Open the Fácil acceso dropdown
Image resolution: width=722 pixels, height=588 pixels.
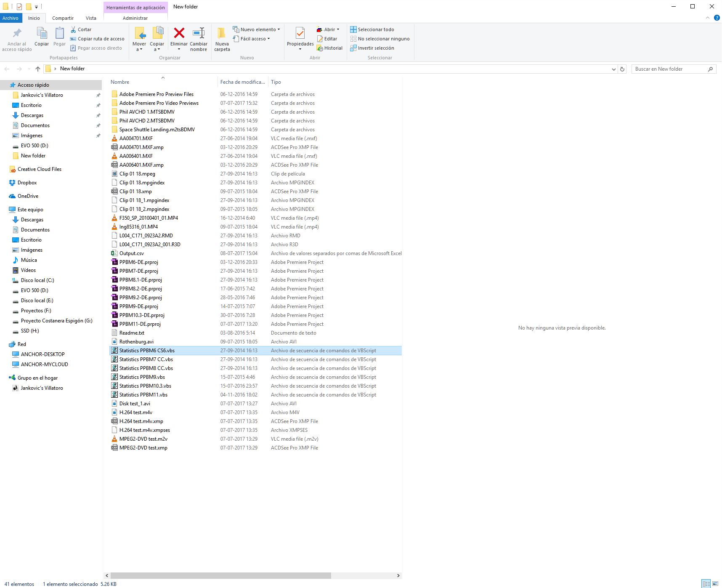coord(251,39)
